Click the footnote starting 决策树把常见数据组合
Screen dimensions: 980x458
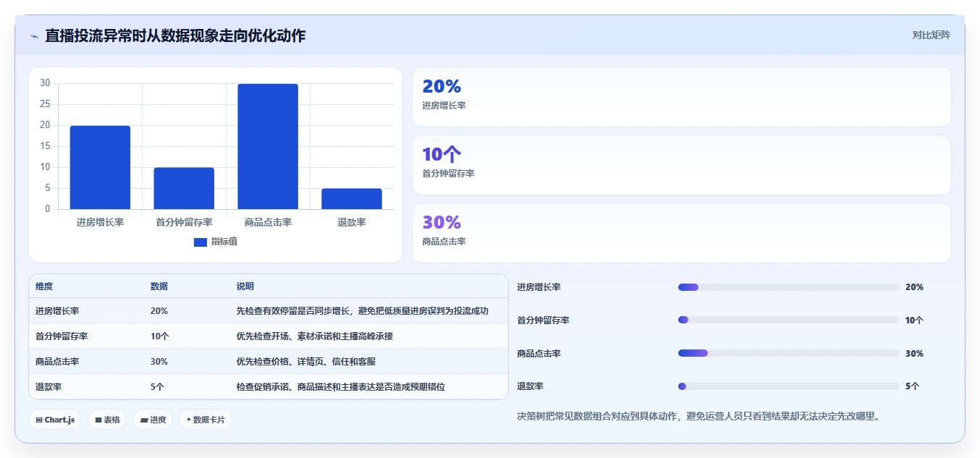pos(698,417)
